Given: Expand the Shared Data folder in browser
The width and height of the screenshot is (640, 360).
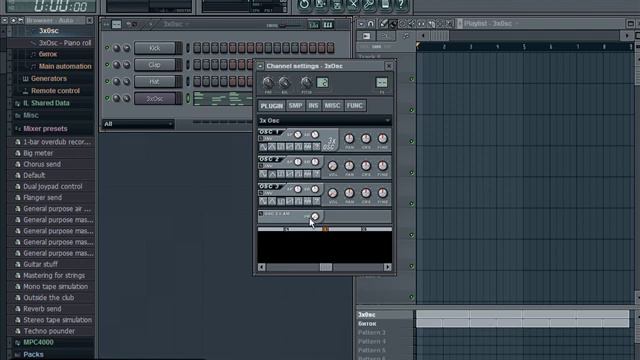Looking at the screenshot, I should pyautogui.click(x=46, y=103).
